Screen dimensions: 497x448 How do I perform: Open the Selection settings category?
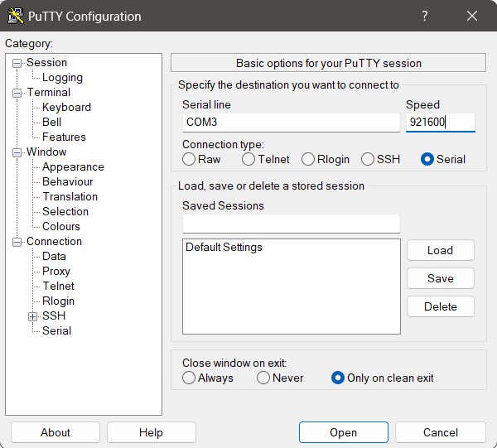pyautogui.click(x=65, y=211)
